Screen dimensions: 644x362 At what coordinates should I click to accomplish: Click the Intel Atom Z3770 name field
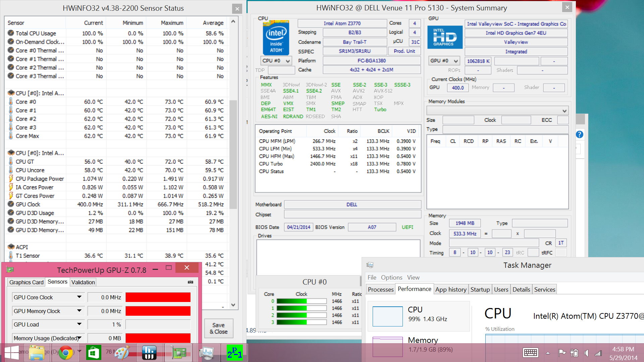(342, 23)
